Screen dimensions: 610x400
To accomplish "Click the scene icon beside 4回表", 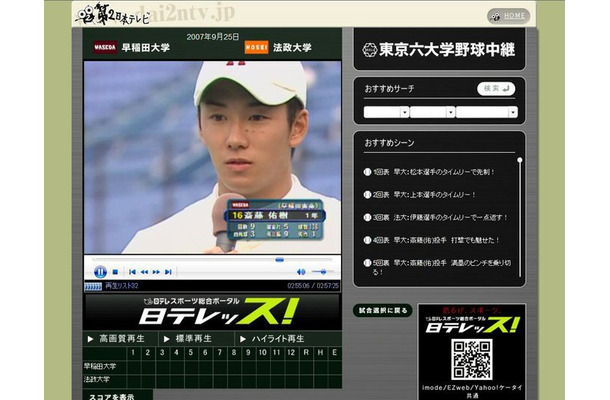I will [x=367, y=240].
